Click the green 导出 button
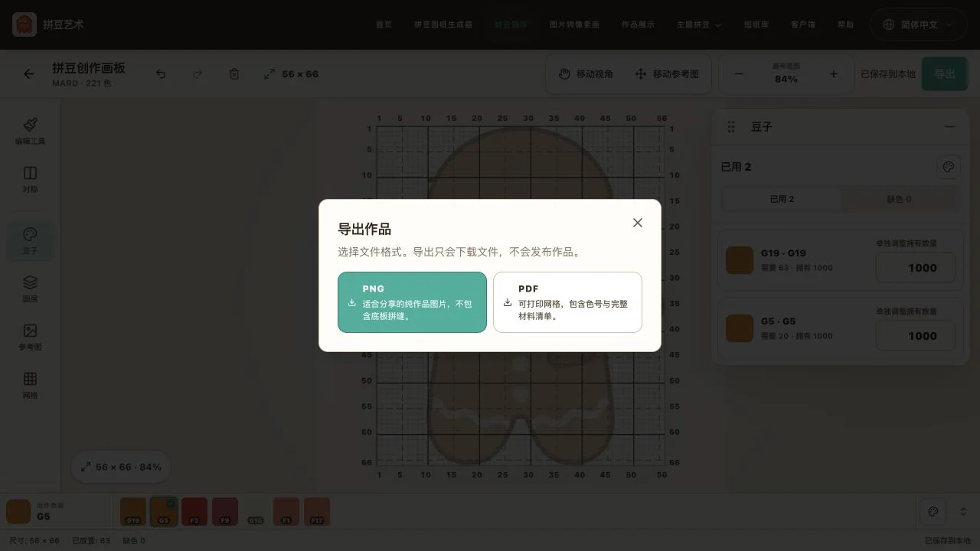980x551 pixels. click(x=944, y=74)
